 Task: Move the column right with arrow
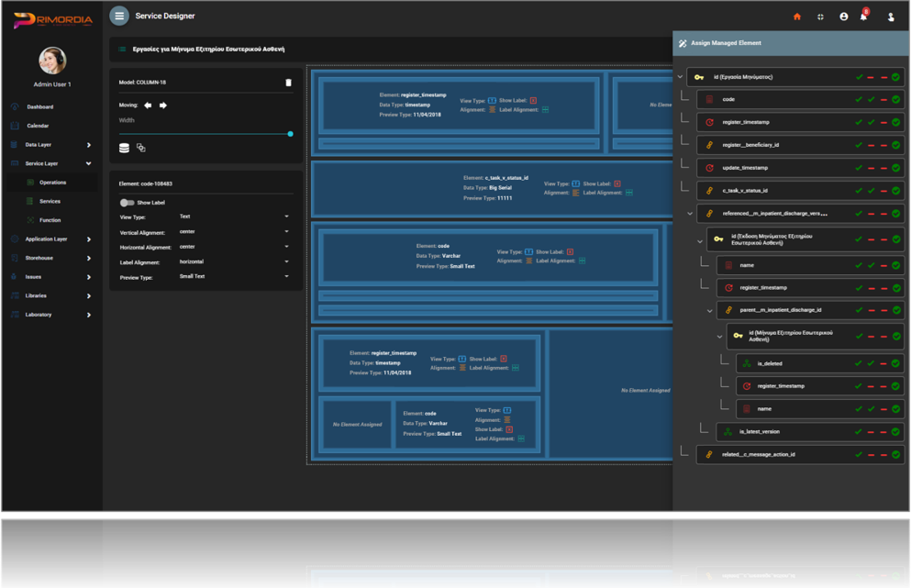click(163, 105)
